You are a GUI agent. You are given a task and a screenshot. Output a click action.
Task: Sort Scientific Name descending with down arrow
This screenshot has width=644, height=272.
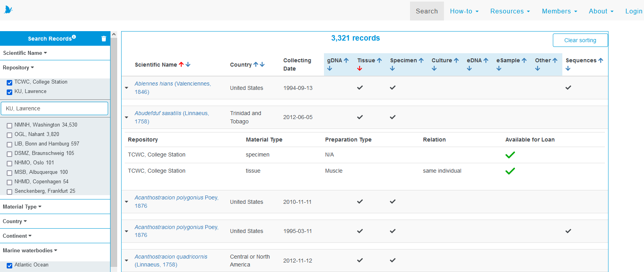coord(188,65)
